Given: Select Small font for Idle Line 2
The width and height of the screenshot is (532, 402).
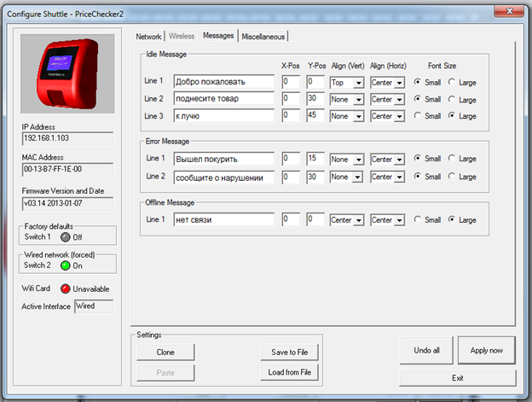Looking at the screenshot, I should point(417,99).
